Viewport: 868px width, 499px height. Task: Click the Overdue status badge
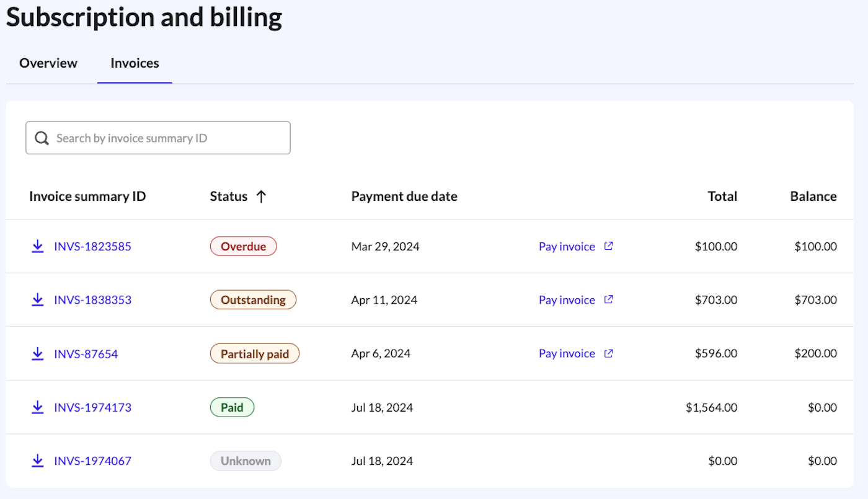(243, 247)
